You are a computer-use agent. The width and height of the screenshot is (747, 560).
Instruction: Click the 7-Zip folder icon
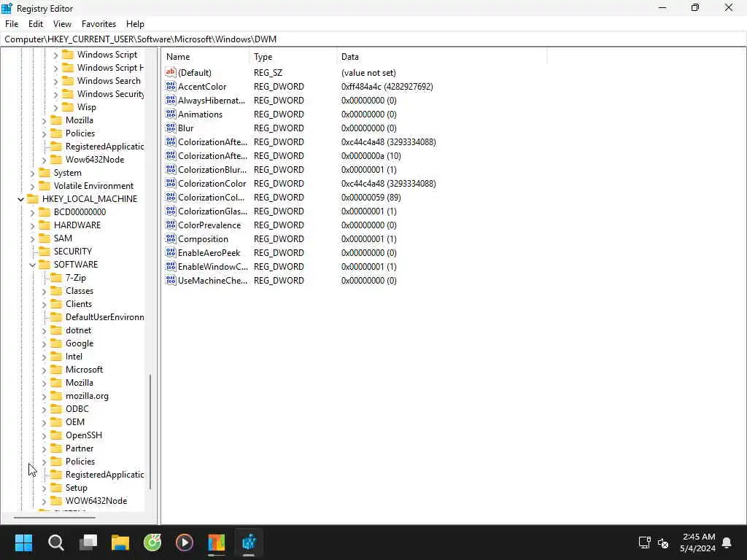pyautogui.click(x=56, y=278)
